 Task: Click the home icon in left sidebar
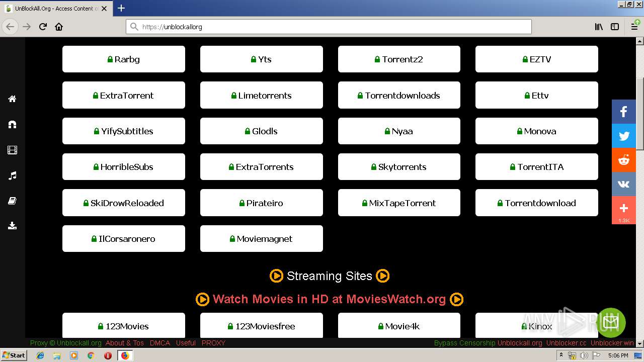coord(13,99)
